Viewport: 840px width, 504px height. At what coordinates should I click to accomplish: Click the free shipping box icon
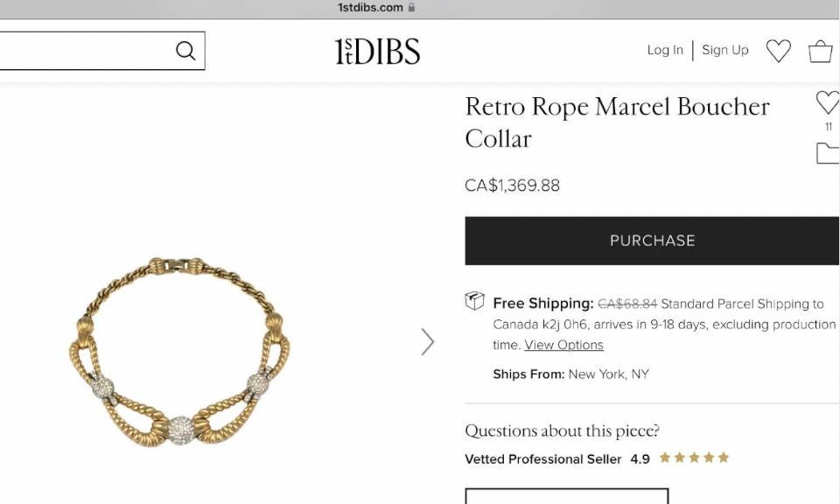(474, 301)
